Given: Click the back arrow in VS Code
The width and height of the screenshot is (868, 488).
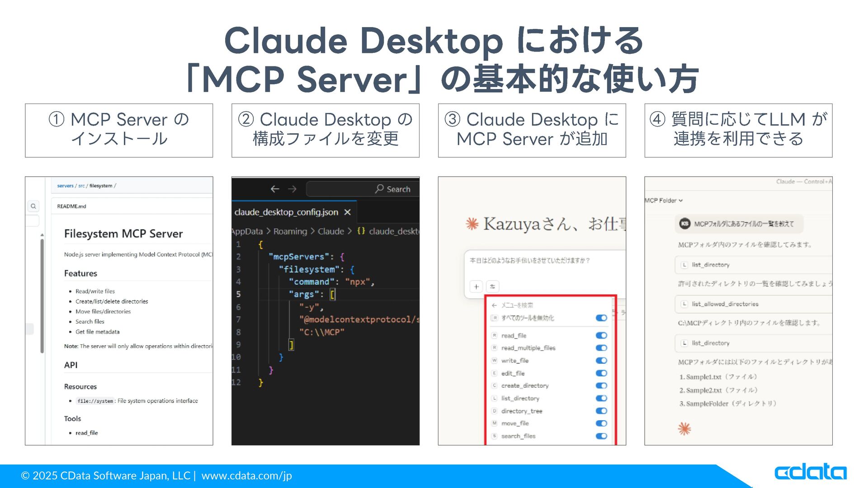Looking at the screenshot, I should click(275, 189).
